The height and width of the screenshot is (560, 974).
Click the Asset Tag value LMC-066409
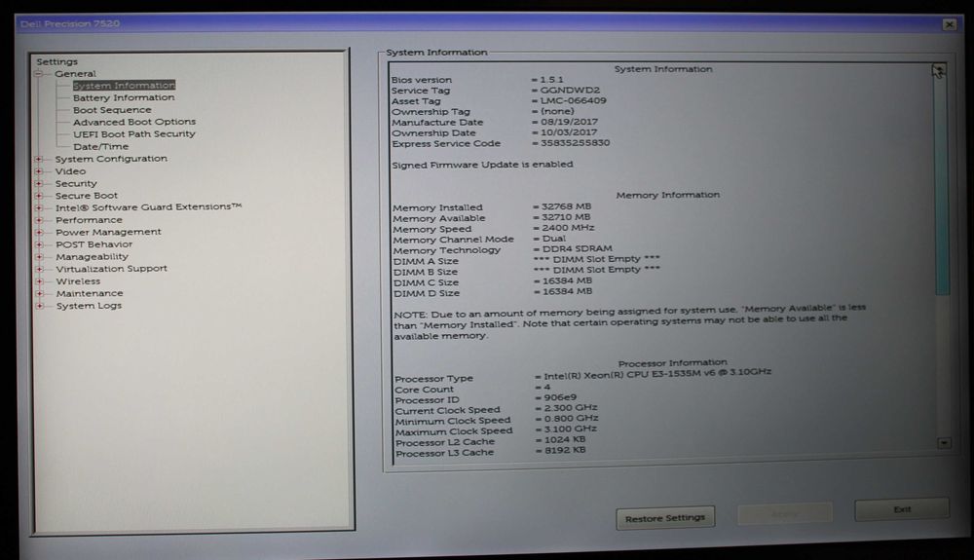coord(573,100)
